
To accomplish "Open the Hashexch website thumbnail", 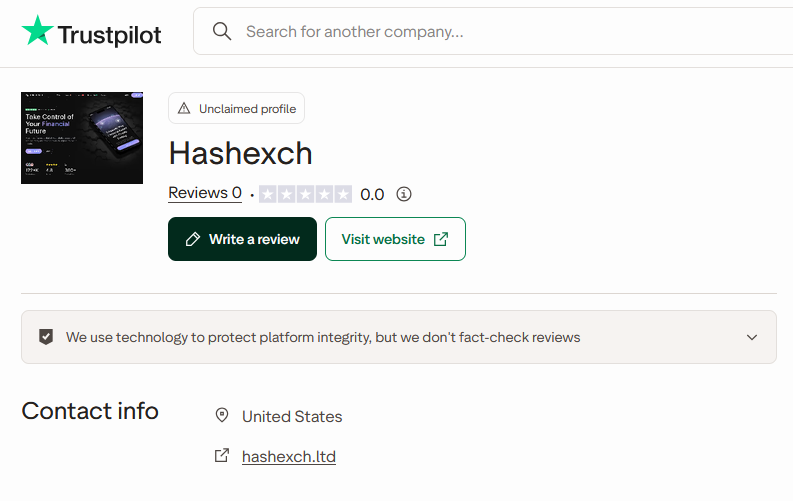I will tap(82, 138).
